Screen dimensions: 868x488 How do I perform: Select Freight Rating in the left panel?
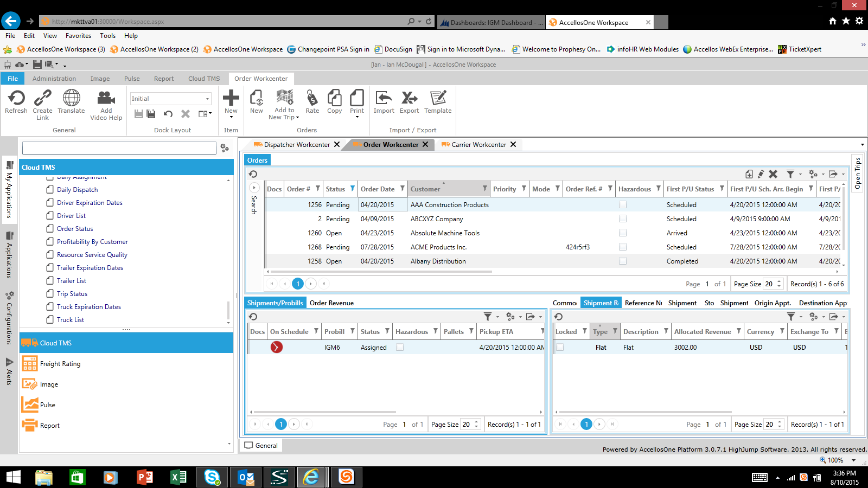(x=60, y=364)
